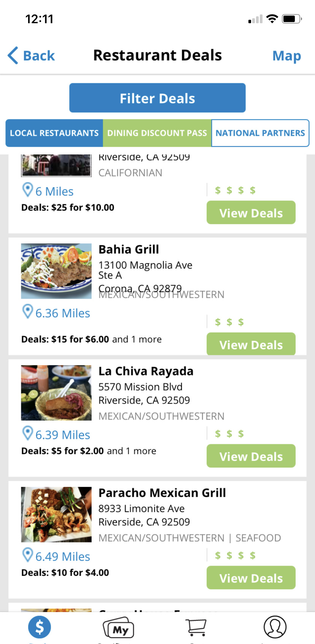Image resolution: width=315 pixels, height=644 pixels.
Task: Switch to Local Restaurants tab
Action: click(x=54, y=133)
